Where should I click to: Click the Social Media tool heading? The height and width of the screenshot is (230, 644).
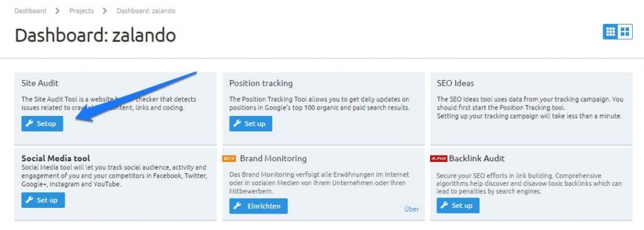coord(55,158)
